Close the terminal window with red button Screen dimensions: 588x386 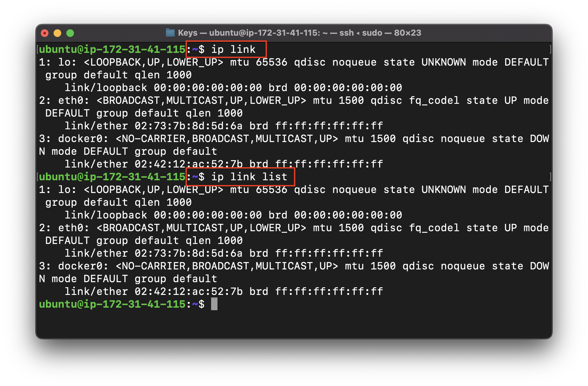(45, 33)
